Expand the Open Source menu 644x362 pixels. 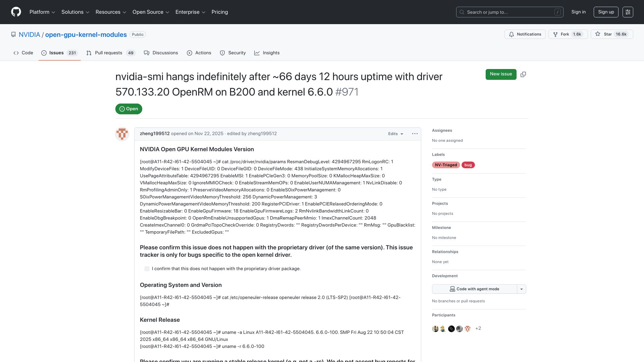[x=151, y=12]
